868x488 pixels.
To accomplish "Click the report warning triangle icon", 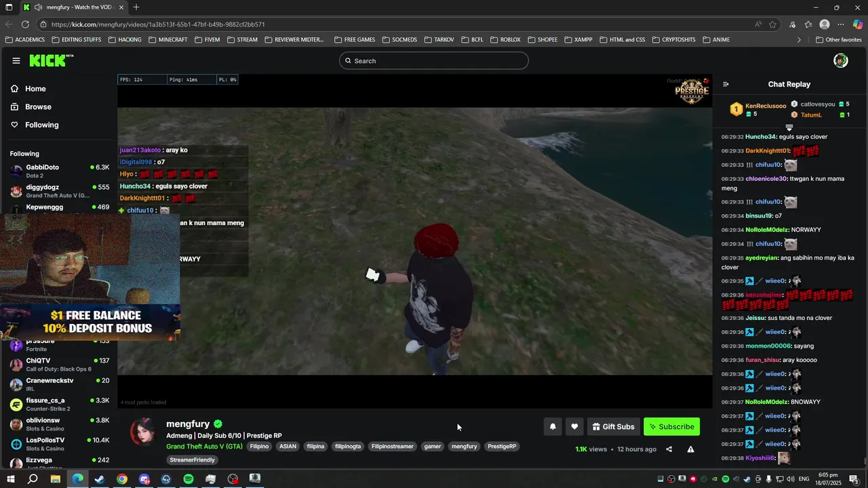I will pyautogui.click(x=690, y=449).
